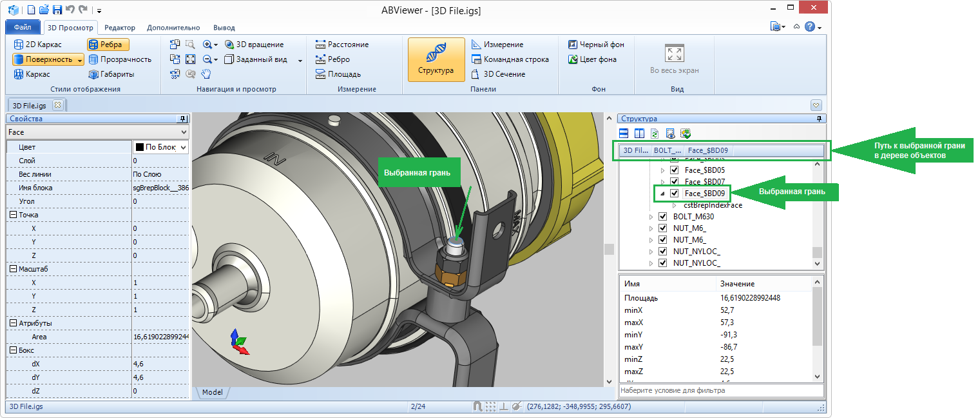The height and width of the screenshot is (418, 980).
Task: Open the Файл menu
Action: (x=22, y=28)
